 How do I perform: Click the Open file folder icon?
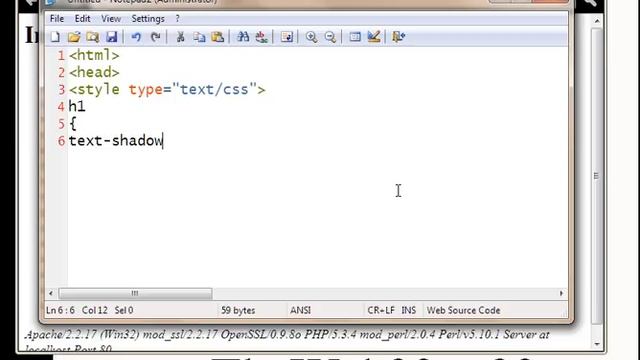tap(74, 37)
